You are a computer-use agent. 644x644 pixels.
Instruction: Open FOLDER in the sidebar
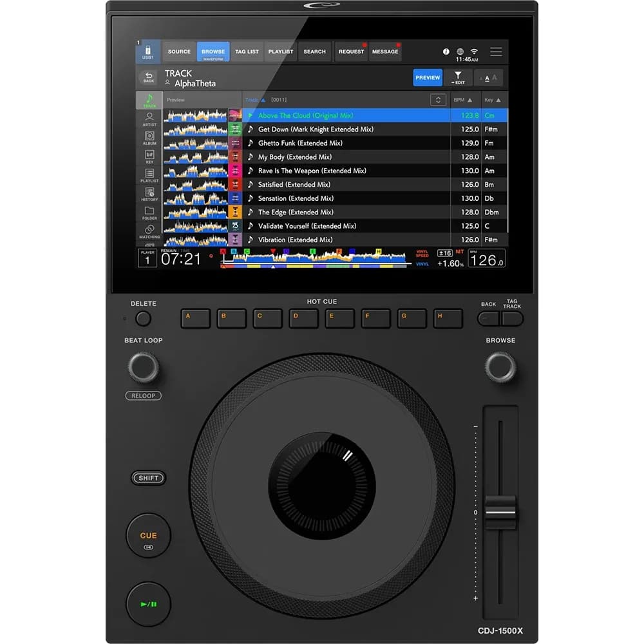coord(149,213)
